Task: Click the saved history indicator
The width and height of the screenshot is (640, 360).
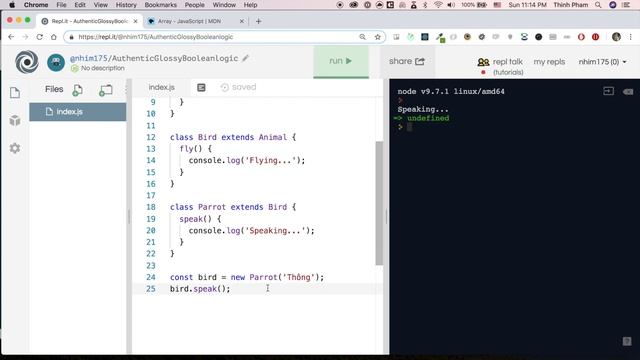Action: tap(238, 87)
